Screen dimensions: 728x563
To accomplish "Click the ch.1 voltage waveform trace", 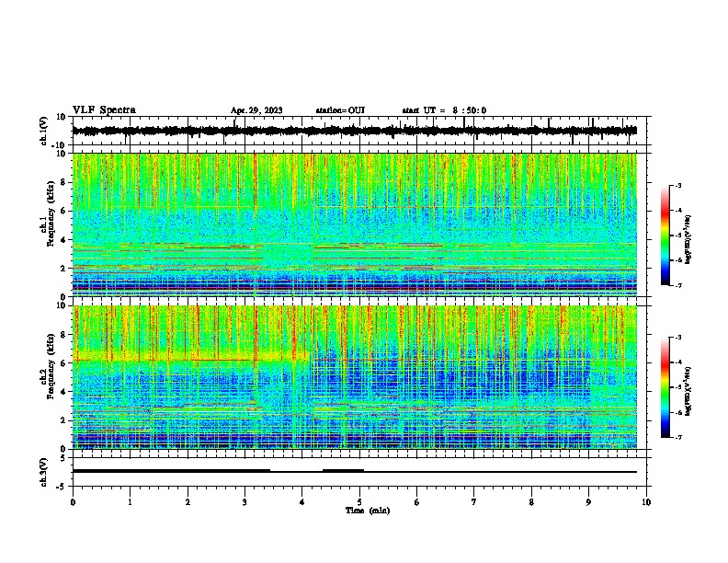I will tap(354, 131).
